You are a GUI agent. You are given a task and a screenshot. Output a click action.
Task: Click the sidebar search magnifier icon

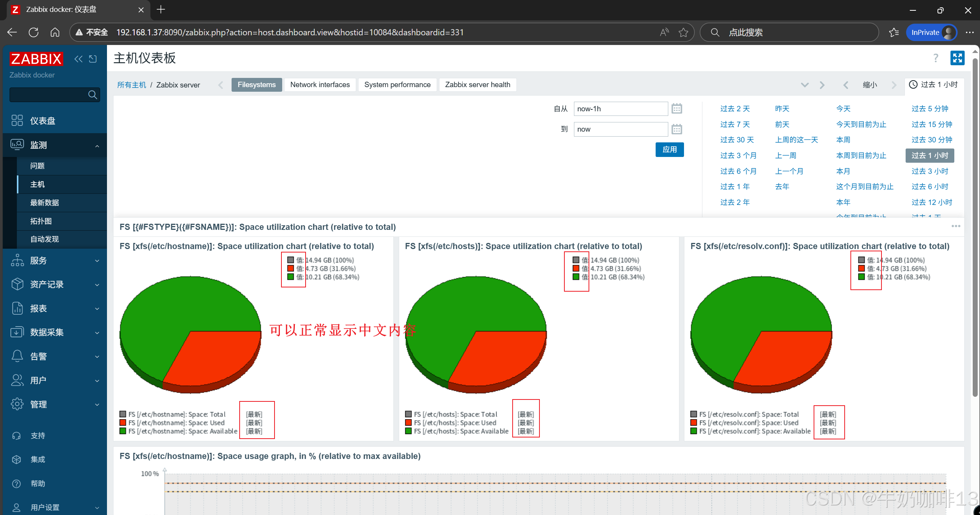(92, 94)
